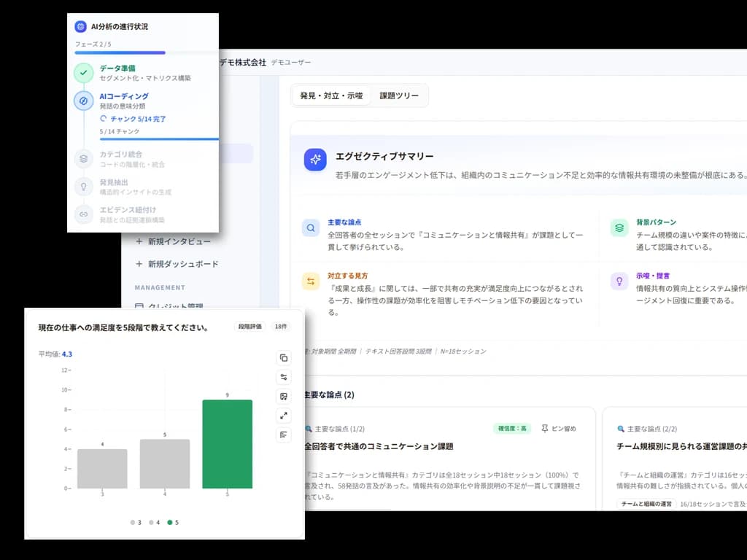This screenshot has width=747, height=560.
Task: Click the エビデンス紐付け link icon
Action: coord(83,214)
